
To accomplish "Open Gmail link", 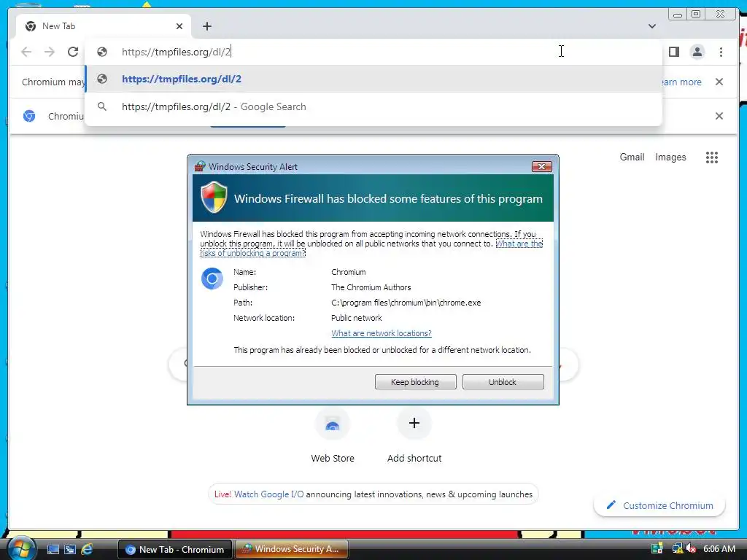I will point(632,157).
